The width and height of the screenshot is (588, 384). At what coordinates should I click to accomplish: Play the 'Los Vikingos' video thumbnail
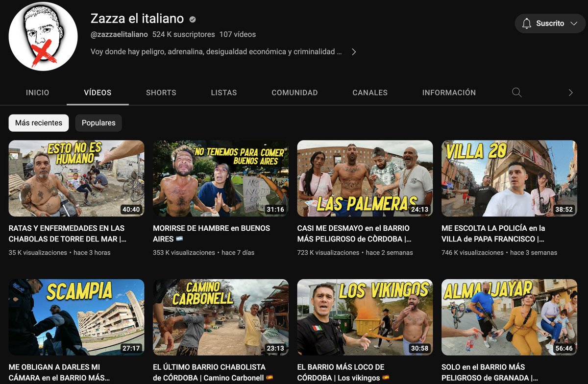[365, 317]
